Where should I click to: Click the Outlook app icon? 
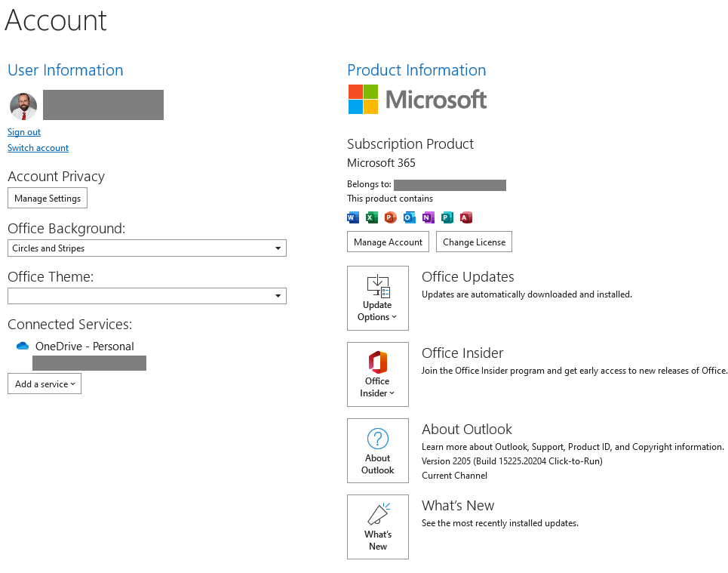click(x=409, y=217)
